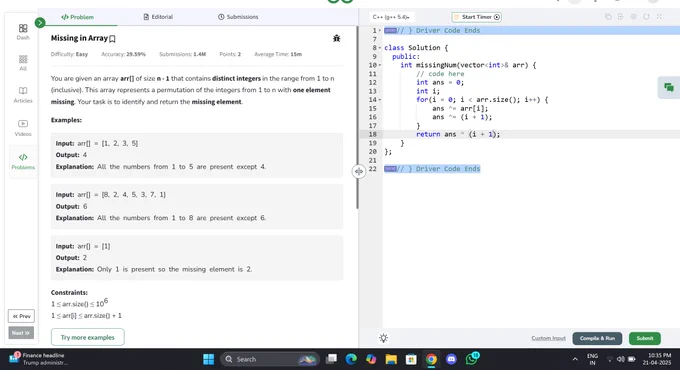
Task: Open the Articles sidebar icon
Action: [23, 95]
